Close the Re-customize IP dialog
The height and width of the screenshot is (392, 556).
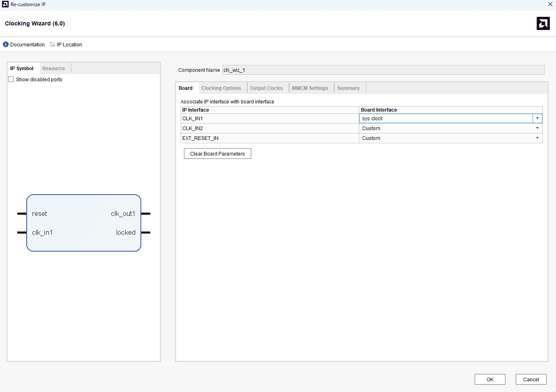coord(550,4)
